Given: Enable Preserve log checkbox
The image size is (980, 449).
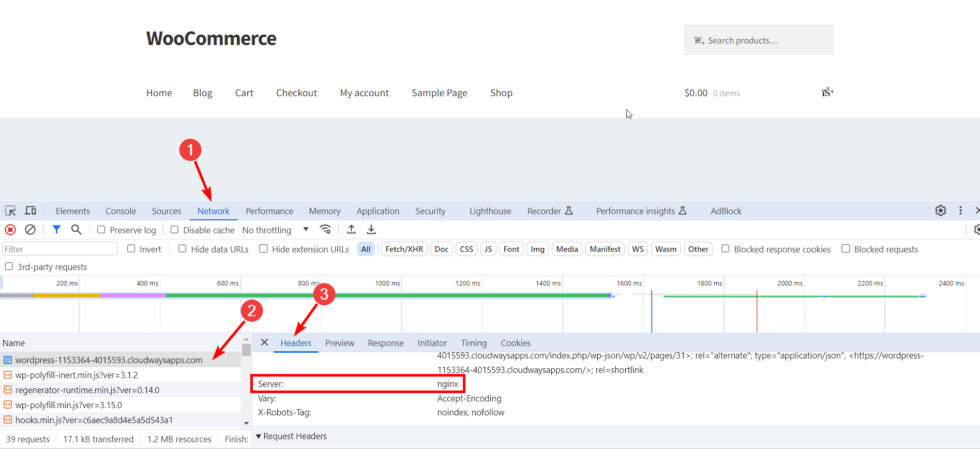Looking at the screenshot, I should [101, 230].
